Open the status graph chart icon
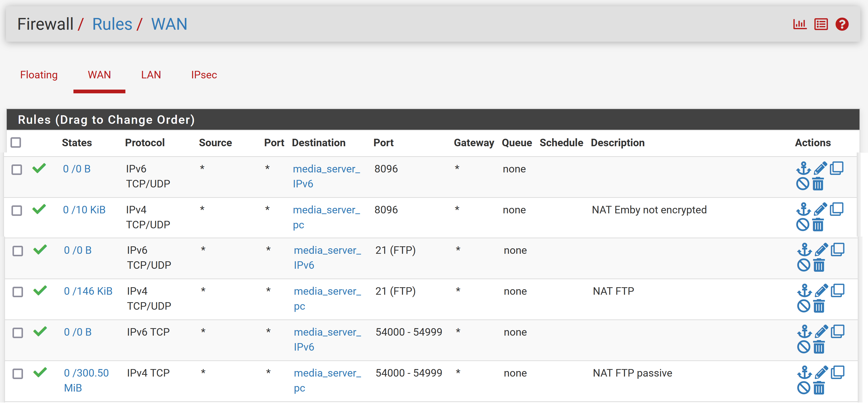The image size is (868, 404). pyautogui.click(x=800, y=24)
